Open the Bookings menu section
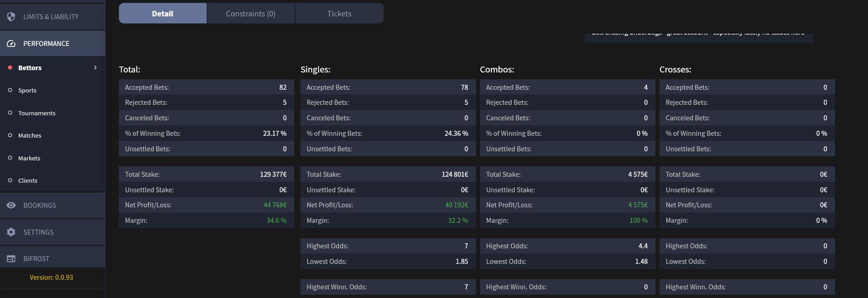The image size is (868, 298). point(40,206)
